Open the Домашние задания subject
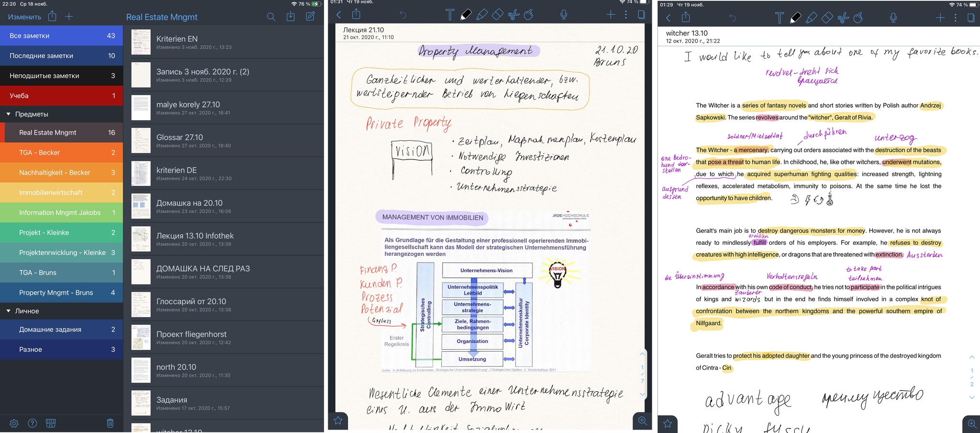The height and width of the screenshot is (433, 980). coord(61,330)
